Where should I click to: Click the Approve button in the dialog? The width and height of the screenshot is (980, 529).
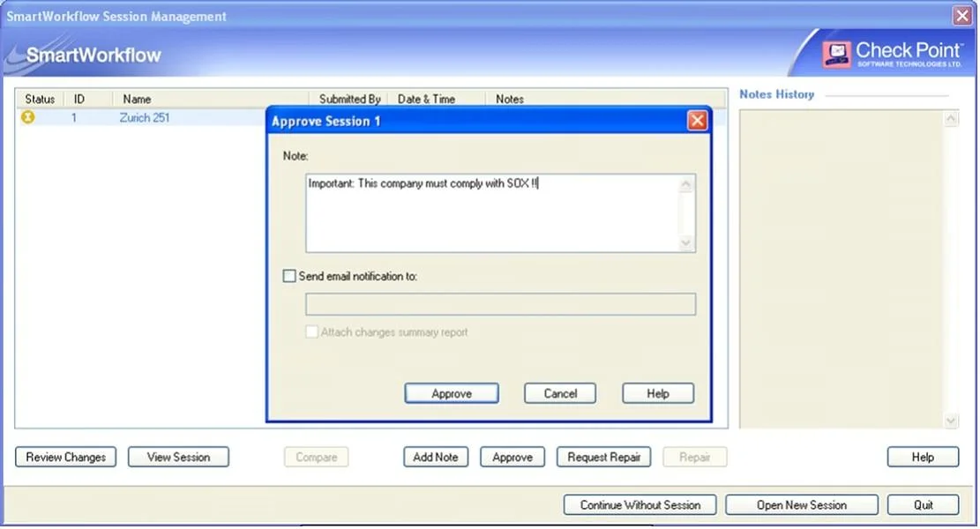[452, 393]
